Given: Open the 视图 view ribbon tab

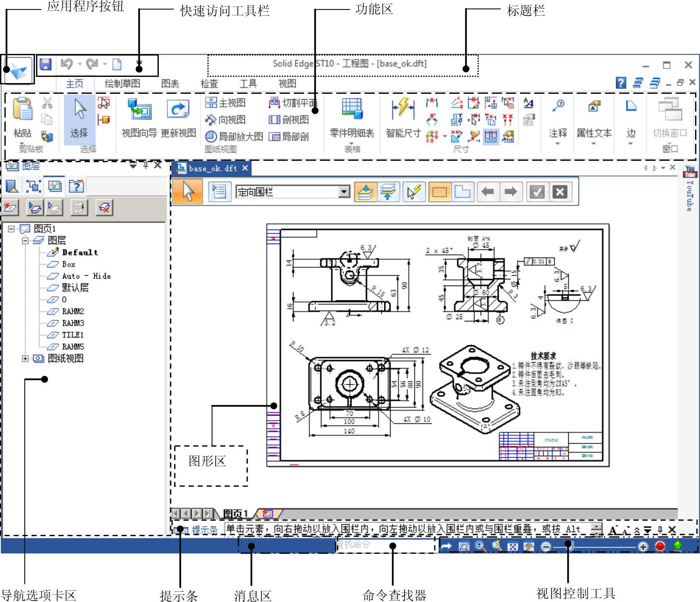Looking at the screenshot, I should [x=287, y=84].
